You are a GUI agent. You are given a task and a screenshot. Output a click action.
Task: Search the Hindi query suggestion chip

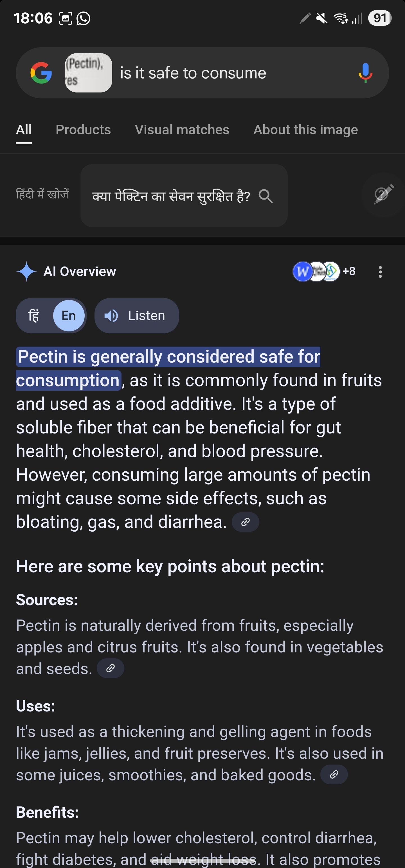(184, 196)
